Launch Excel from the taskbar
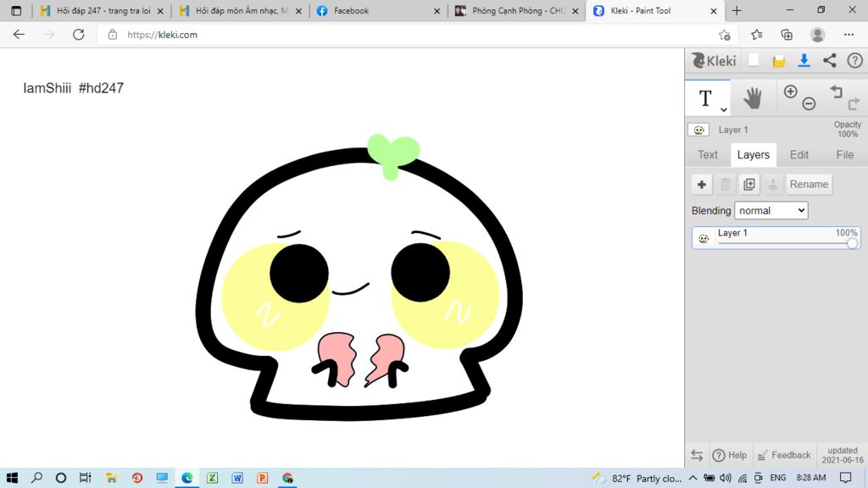This screenshot has width=868, height=488. click(212, 478)
